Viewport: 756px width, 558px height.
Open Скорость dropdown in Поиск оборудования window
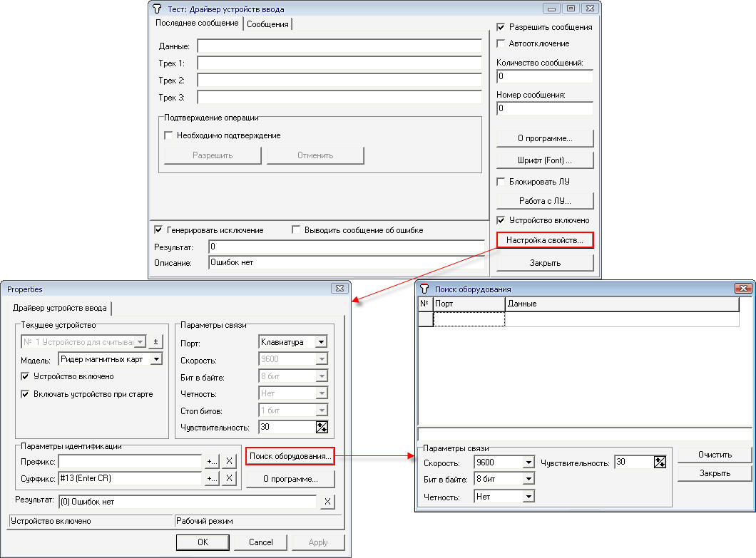point(528,463)
